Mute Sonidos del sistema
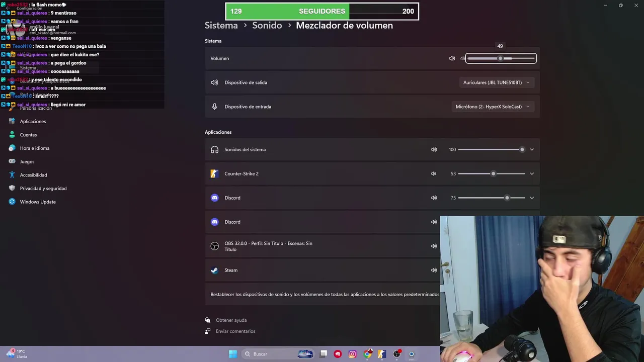 point(434,149)
